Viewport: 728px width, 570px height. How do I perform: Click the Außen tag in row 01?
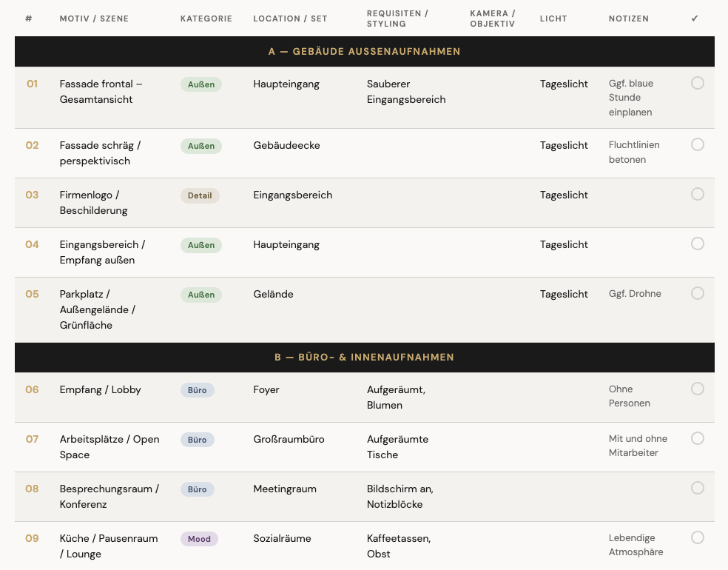(200, 84)
